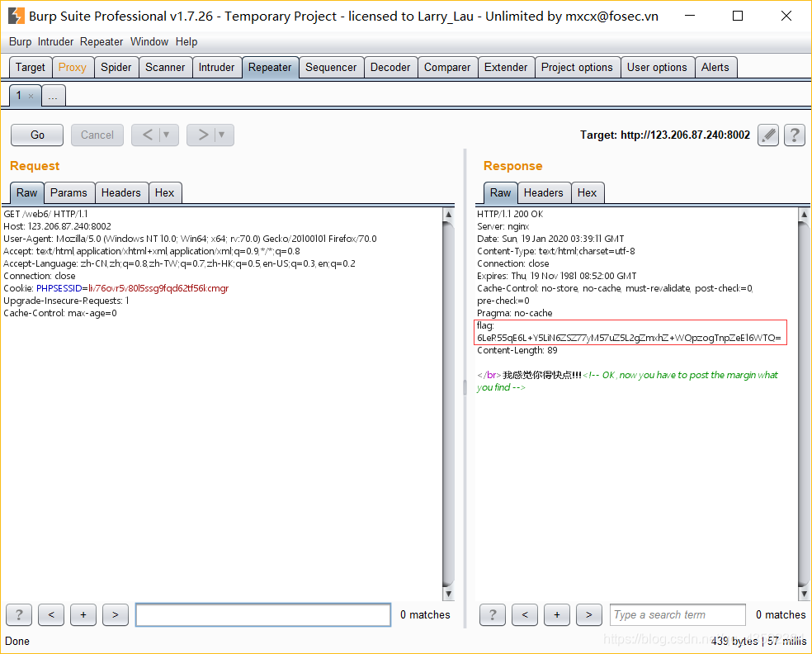Go to previous request search match
The height and width of the screenshot is (654, 812).
[51, 614]
